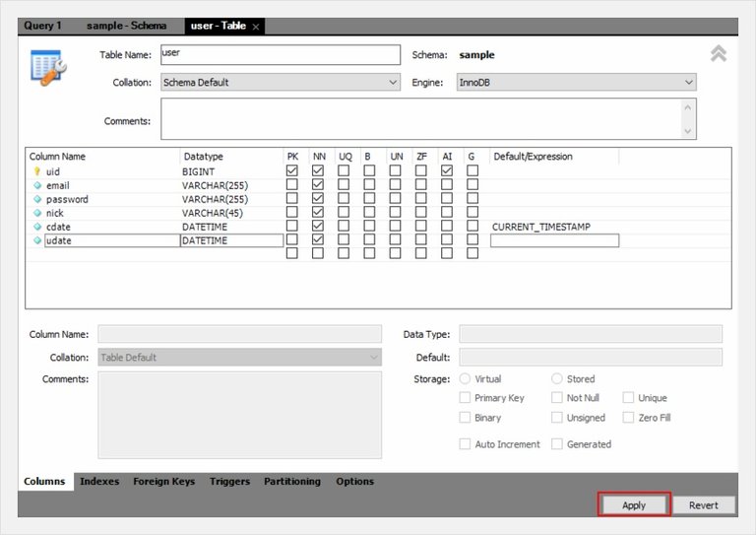Collapse header with double-chevron up icon
Viewport: 756px width, 535px height.
pos(719,54)
